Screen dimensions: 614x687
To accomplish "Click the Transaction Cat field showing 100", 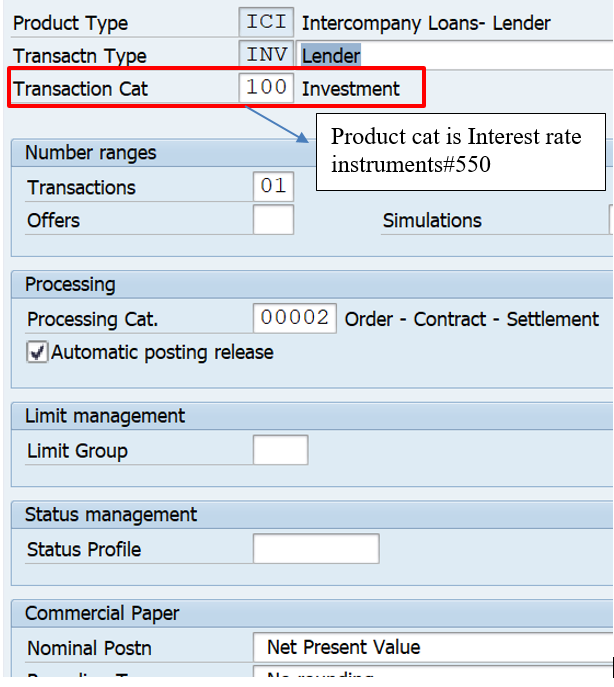I will [x=266, y=88].
